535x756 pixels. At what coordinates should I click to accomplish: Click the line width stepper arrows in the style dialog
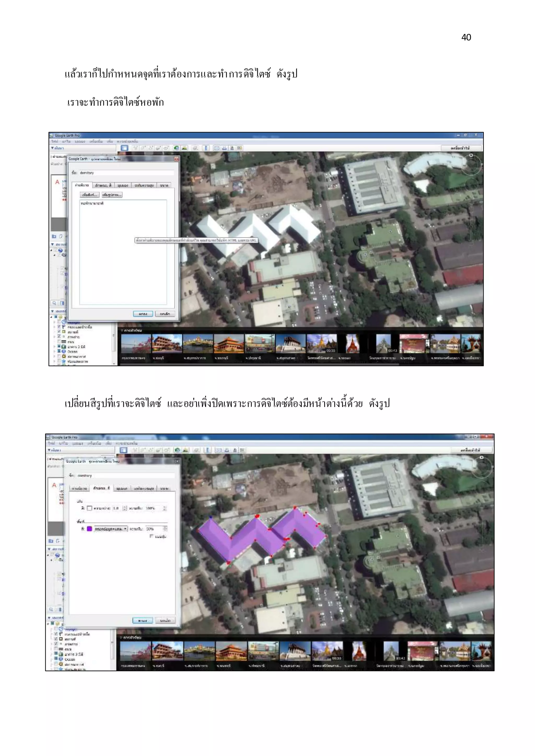pos(125,508)
